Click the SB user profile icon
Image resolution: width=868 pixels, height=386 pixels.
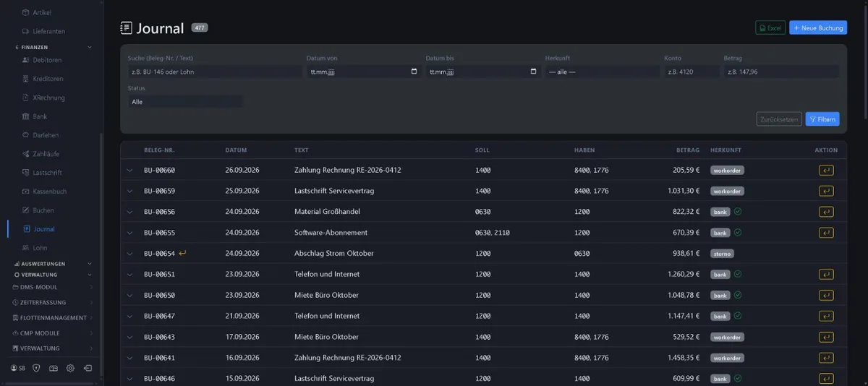pos(18,368)
